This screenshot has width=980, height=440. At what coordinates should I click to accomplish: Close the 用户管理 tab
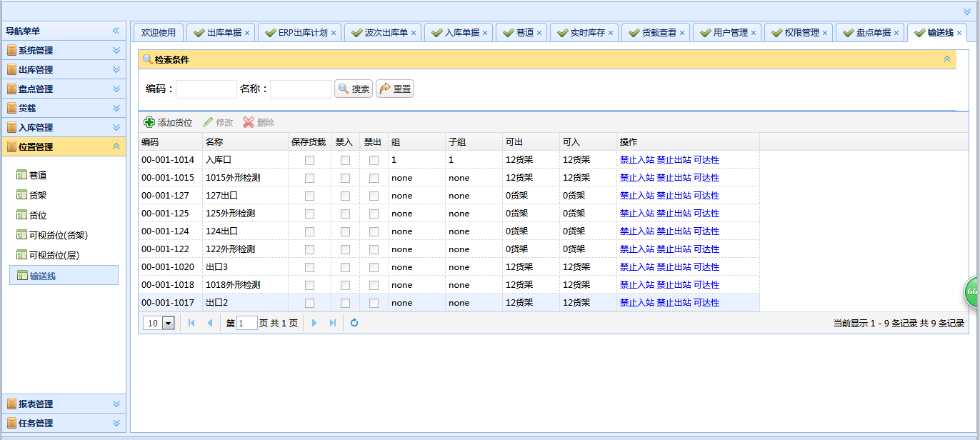point(753,33)
